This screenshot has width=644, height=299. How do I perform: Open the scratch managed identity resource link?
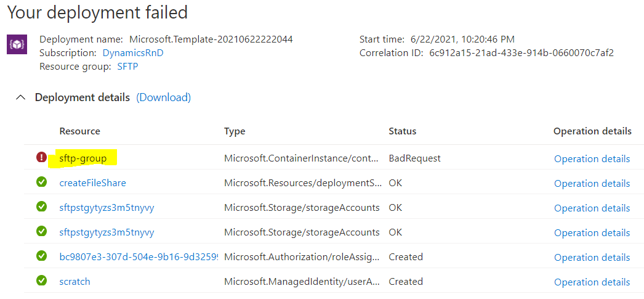[x=74, y=282]
